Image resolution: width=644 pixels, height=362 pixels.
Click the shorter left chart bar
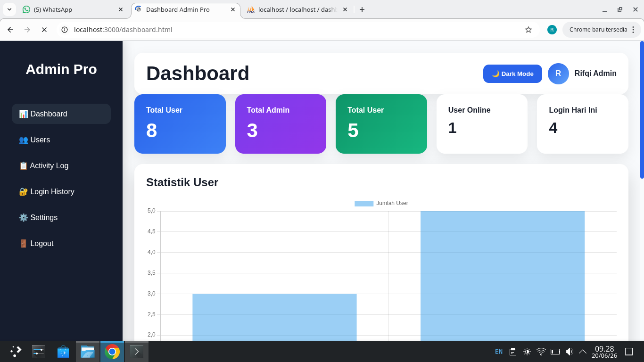coord(274,317)
